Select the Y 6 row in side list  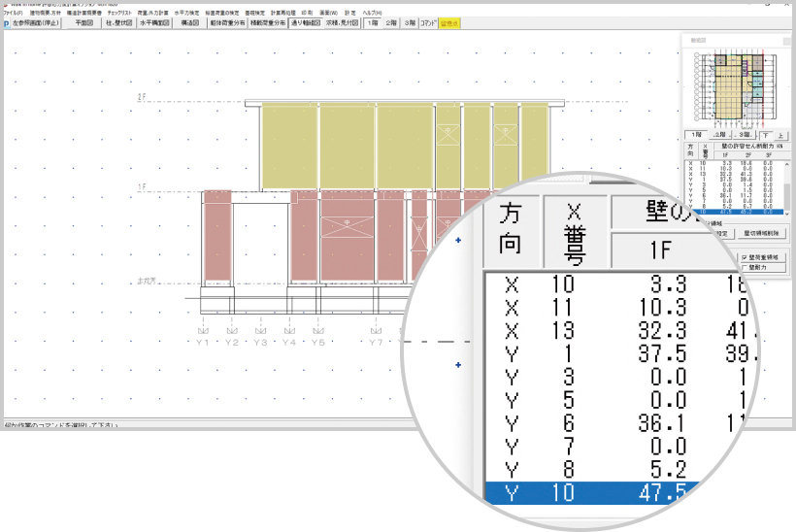[734, 195]
